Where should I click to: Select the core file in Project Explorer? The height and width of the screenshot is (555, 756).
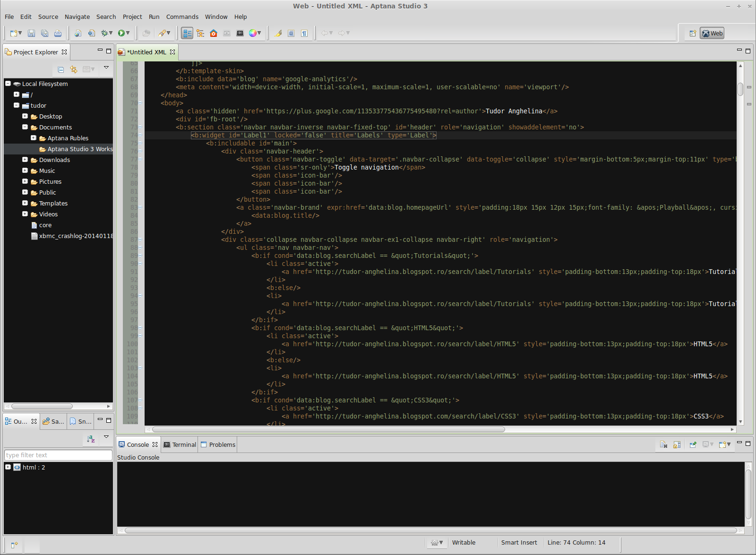pos(45,225)
